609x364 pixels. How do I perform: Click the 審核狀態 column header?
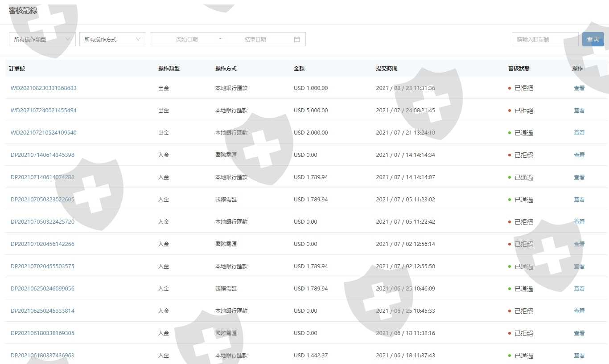point(519,69)
